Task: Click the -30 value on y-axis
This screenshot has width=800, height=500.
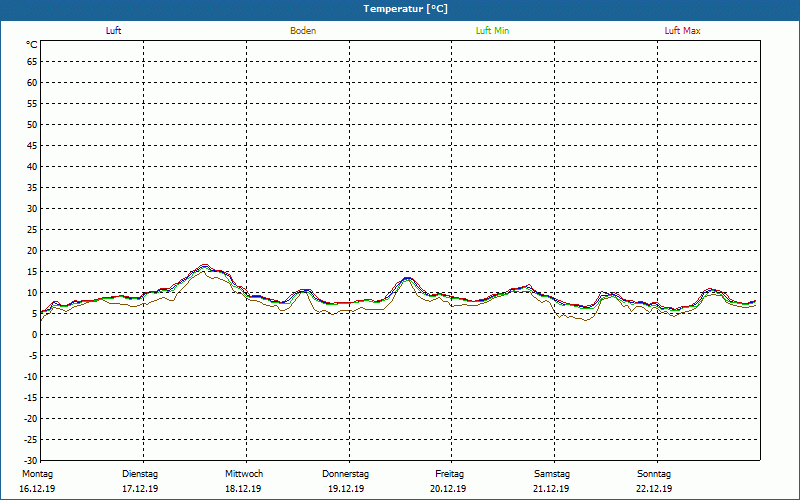Action: point(30,461)
